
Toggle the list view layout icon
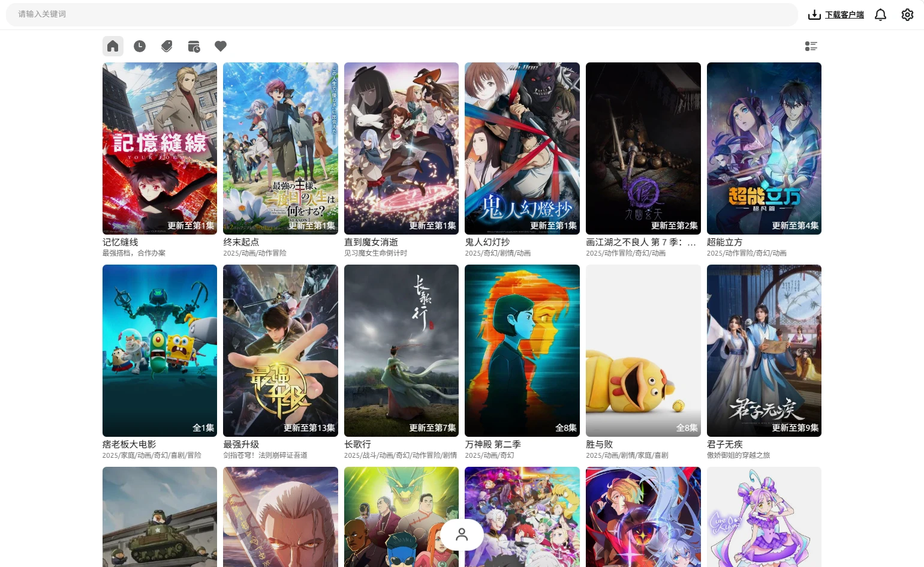(x=811, y=46)
